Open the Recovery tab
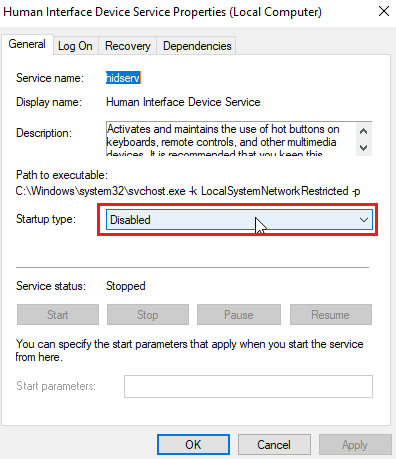This screenshot has height=459, width=396. pos(128,46)
